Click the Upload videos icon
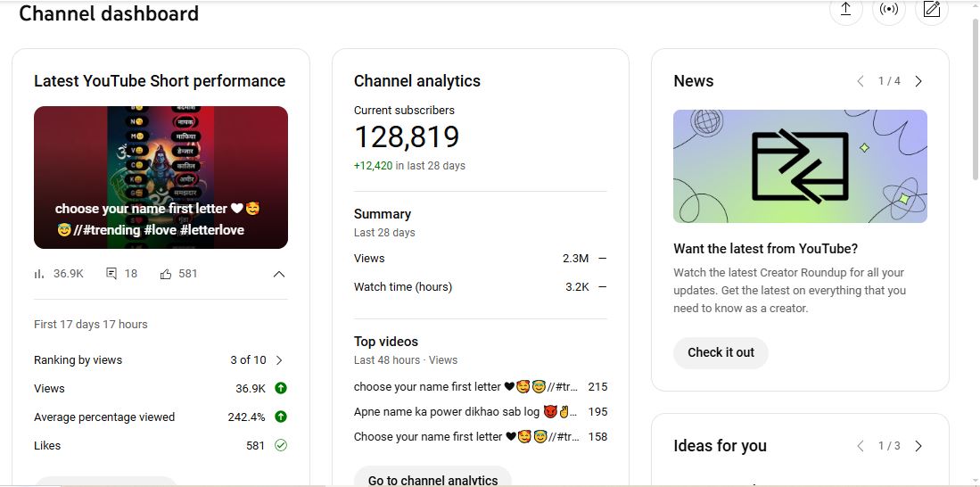980x487 pixels. (x=845, y=10)
